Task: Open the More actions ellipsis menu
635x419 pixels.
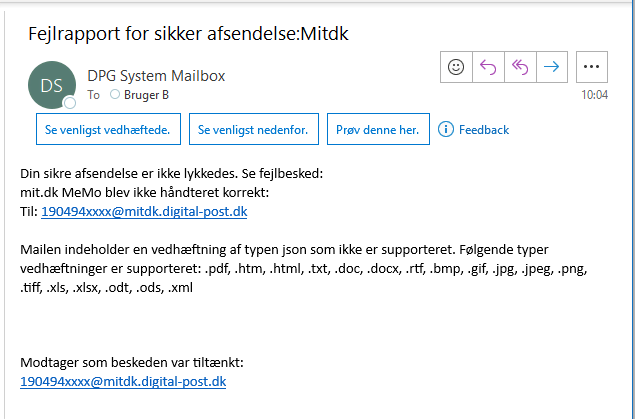Action: pos(590,67)
